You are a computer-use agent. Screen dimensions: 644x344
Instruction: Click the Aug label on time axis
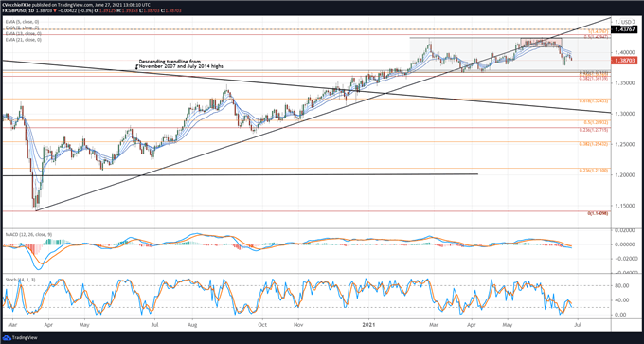pos(192,324)
